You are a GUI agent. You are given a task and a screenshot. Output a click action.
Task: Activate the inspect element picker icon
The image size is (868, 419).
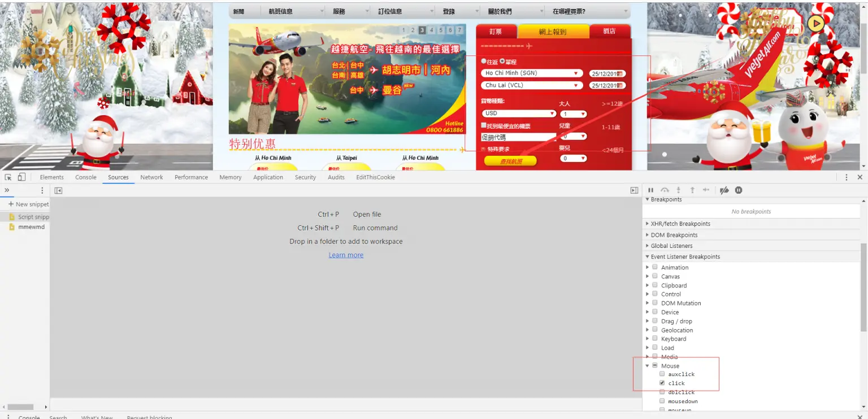point(8,177)
